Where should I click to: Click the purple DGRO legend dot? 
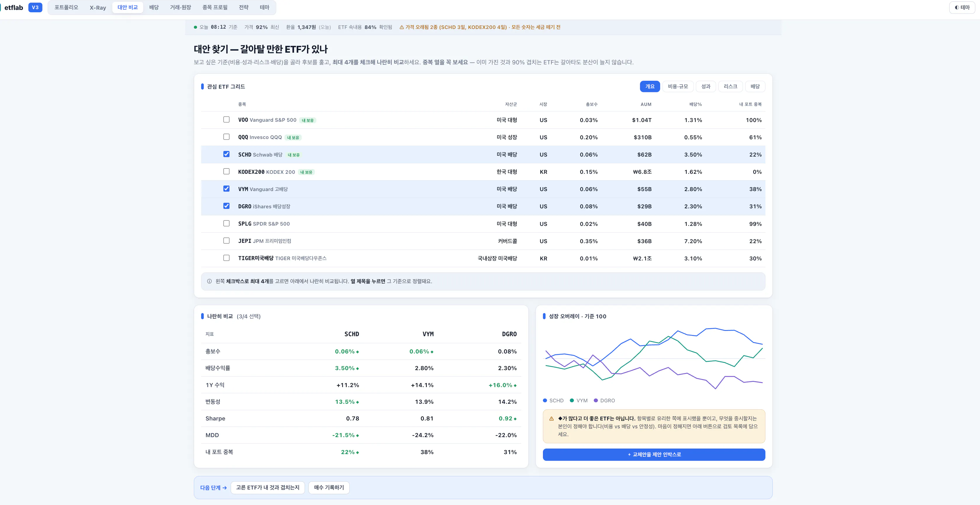pyautogui.click(x=596, y=401)
